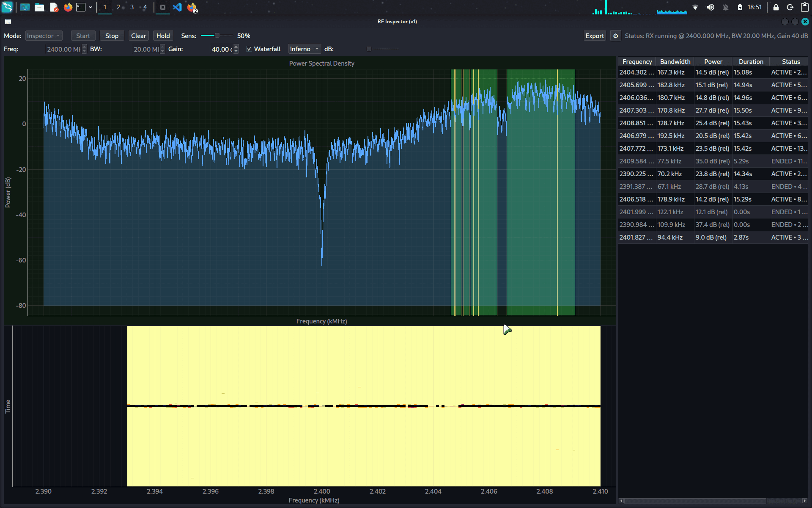Click the Start button

pyautogui.click(x=83, y=36)
